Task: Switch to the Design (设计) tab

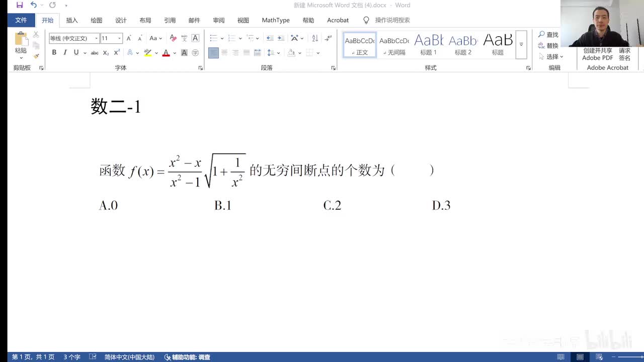Action: pos(121,20)
